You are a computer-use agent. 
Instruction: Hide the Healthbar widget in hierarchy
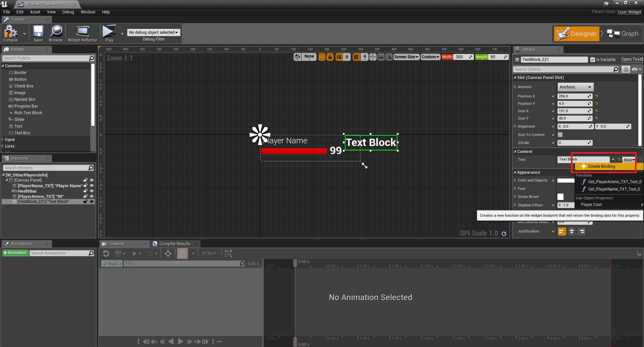92,191
